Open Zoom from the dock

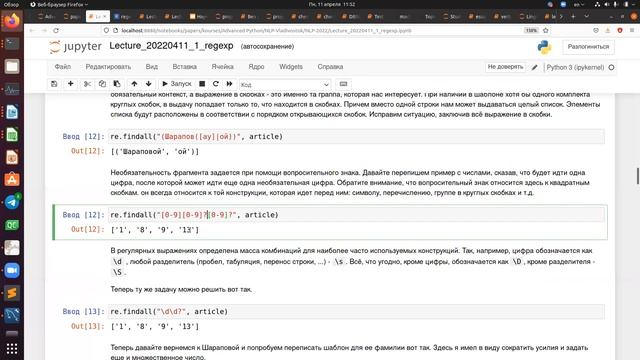coord(12,270)
